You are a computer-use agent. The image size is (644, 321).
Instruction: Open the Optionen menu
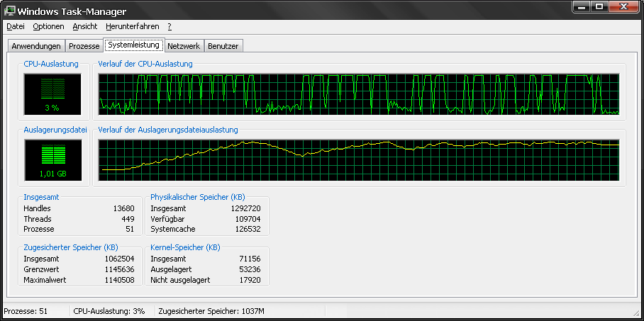point(48,26)
